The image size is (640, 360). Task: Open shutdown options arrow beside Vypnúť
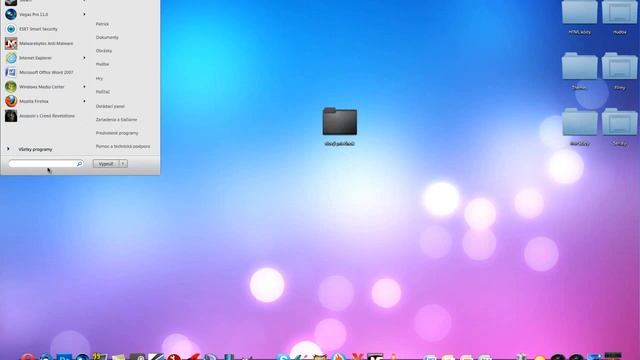(x=123, y=164)
